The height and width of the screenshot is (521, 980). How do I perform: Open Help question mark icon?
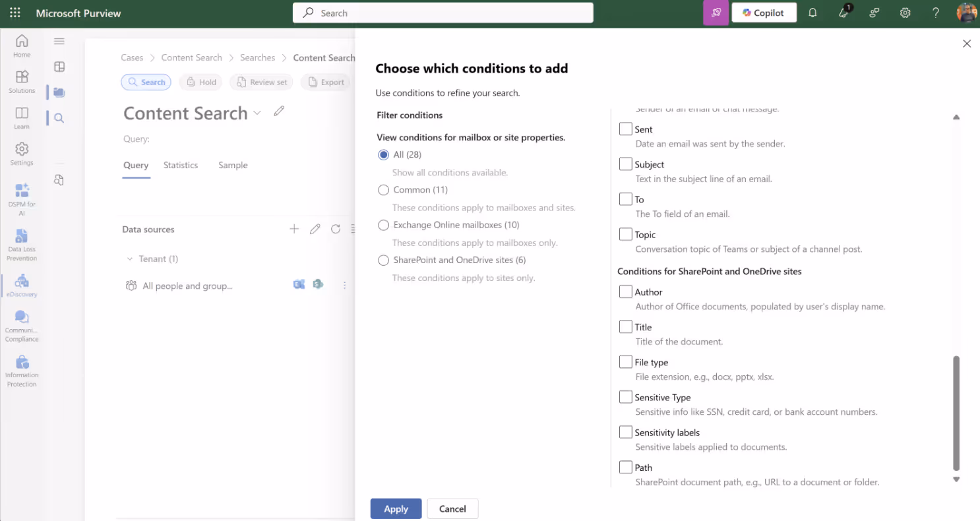pos(936,13)
